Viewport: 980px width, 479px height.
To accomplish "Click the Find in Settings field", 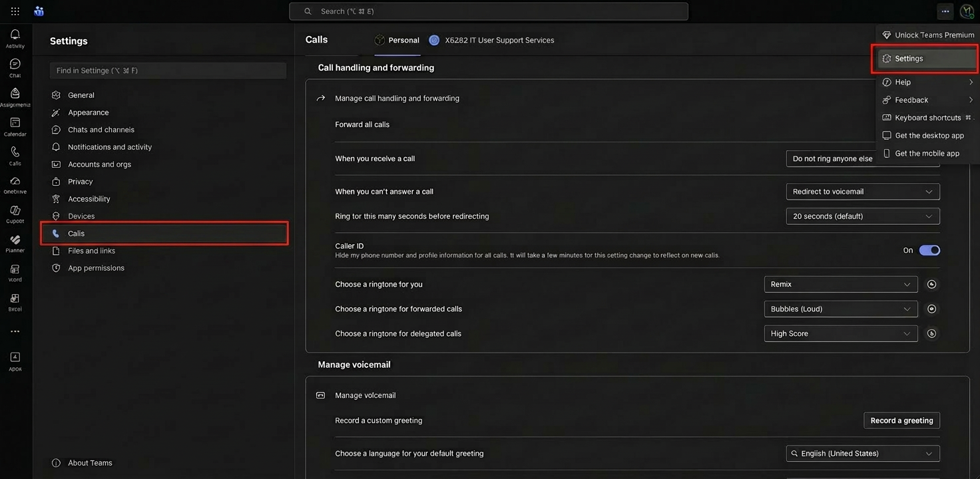I will pos(168,71).
